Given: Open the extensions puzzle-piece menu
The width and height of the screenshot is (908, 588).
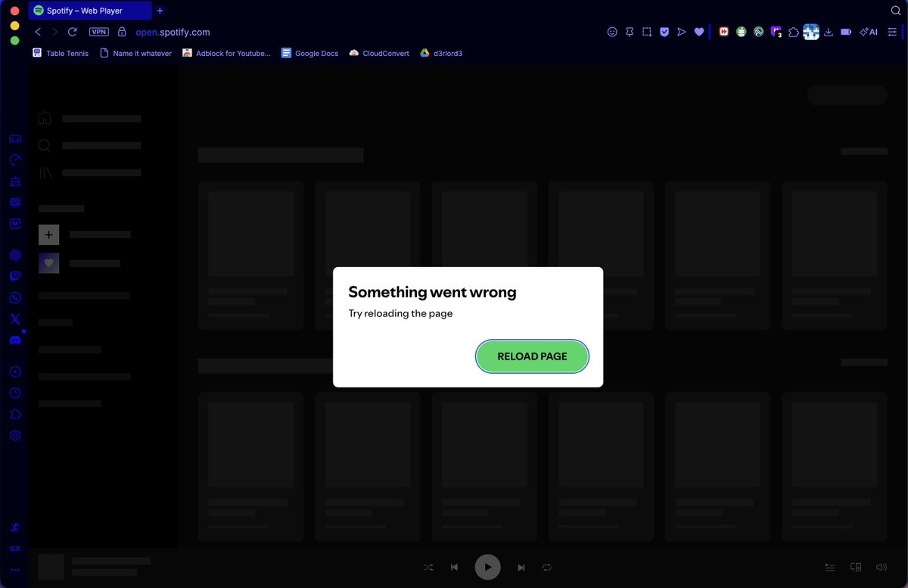Looking at the screenshot, I should coord(793,32).
